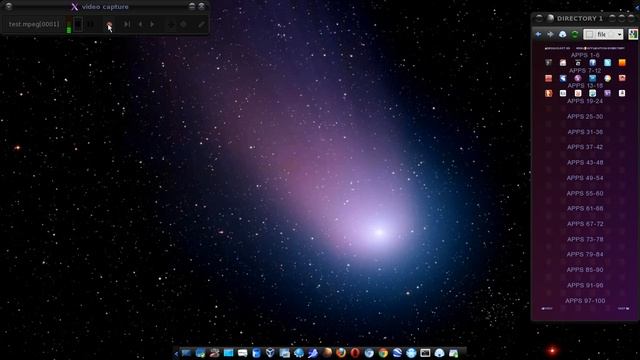Screen dimensions: 640x360
Task: Launch Firefox from the dock
Action: tap(341, 353)
